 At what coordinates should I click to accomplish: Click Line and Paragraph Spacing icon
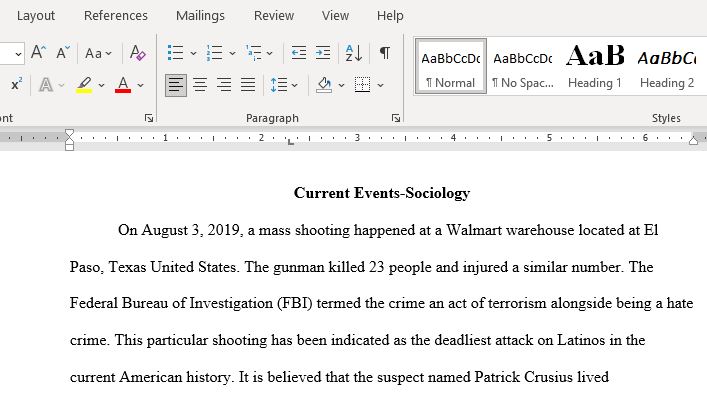279,85
